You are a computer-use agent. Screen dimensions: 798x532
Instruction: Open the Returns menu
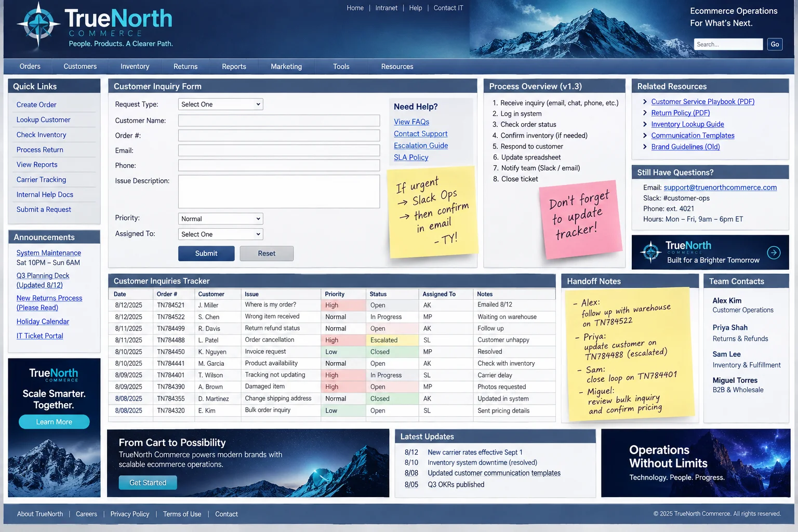(185, 66)
